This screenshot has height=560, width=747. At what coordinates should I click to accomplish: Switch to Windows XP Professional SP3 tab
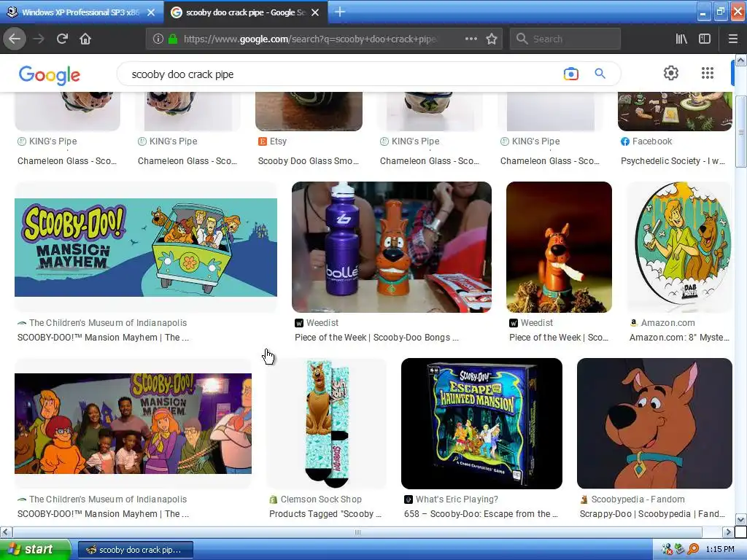(x=81, y=12)
